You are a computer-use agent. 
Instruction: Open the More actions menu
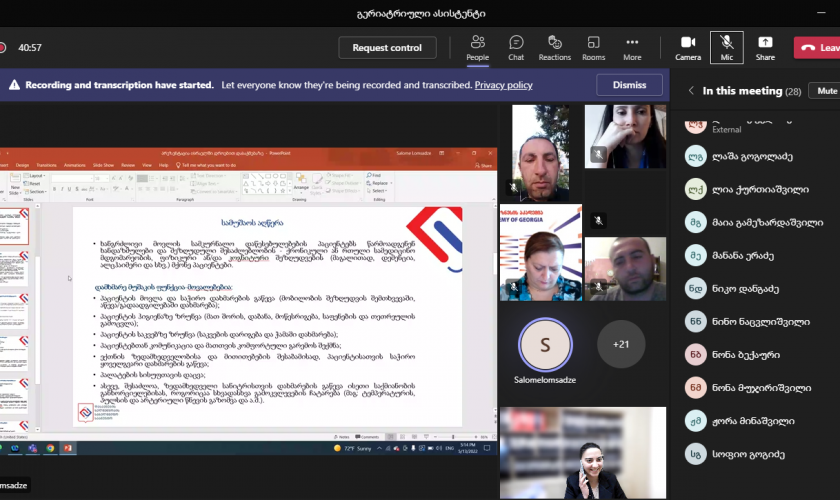coord(632,47)
